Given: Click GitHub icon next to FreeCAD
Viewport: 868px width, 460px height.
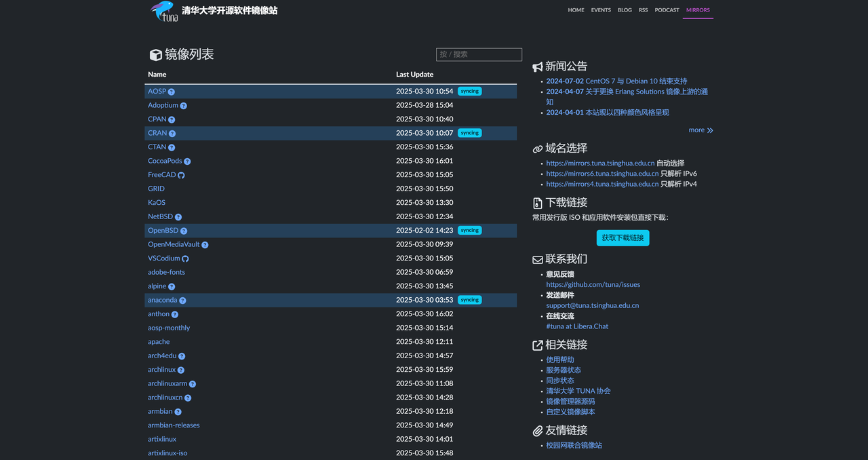Looking at the screenshot, I should (181, 175).
